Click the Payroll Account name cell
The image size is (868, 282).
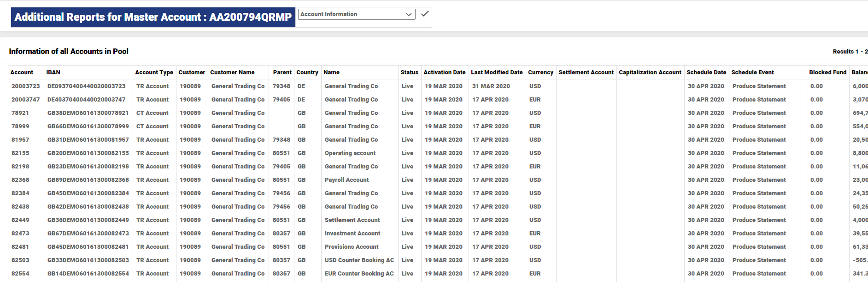(346, 180)
